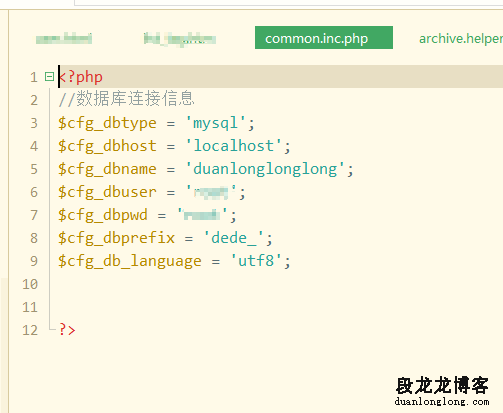Click the 'duanlonglonglong' database name value
Screen dimensions: 503x413
265,169
